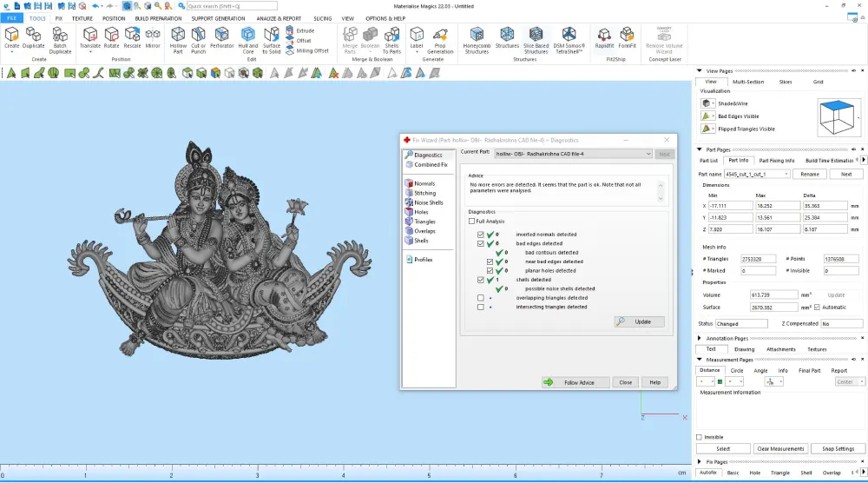Viewport: 868px width, 483px height.
Task: Enable the Full Analysis checkbox
Action: click(471, 221)
